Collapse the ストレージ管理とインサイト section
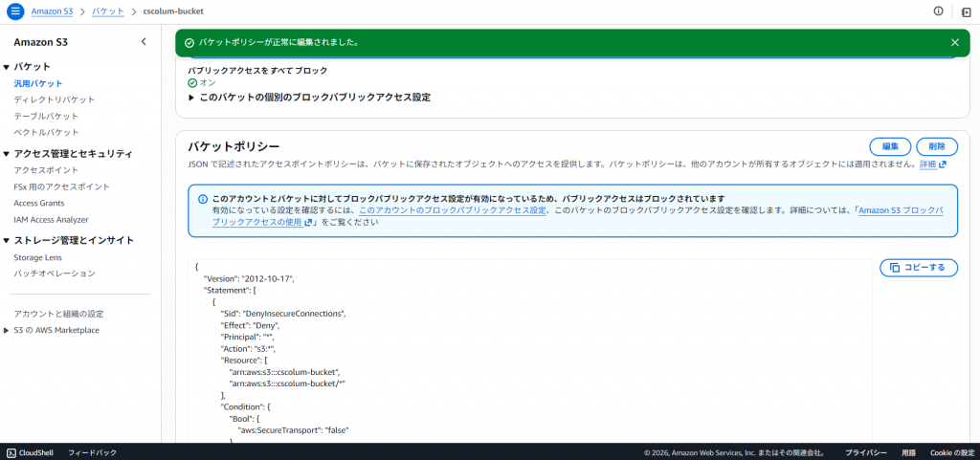Image resolution: width=980 pixels, height=460 pixels. point(7,240)
